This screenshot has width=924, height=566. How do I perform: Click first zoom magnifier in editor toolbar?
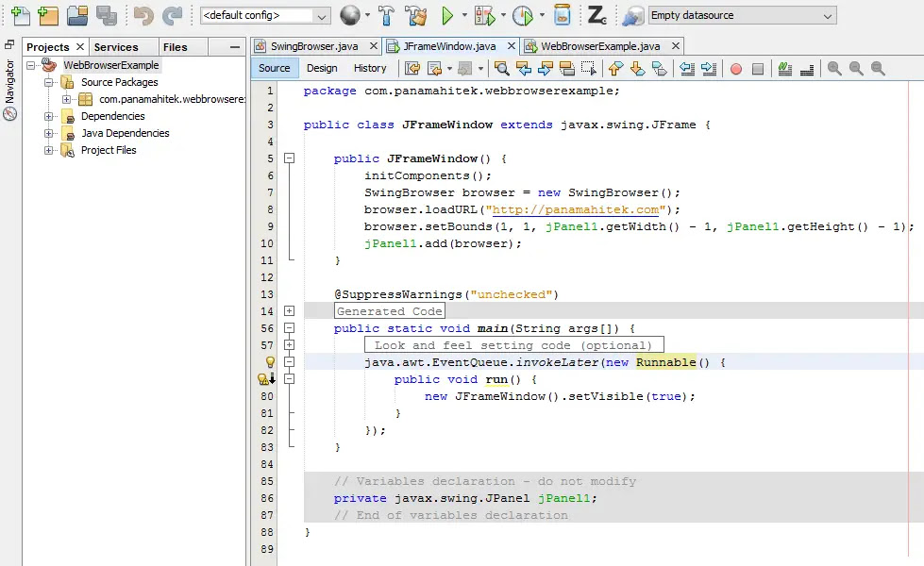click(x=833, y=68)
